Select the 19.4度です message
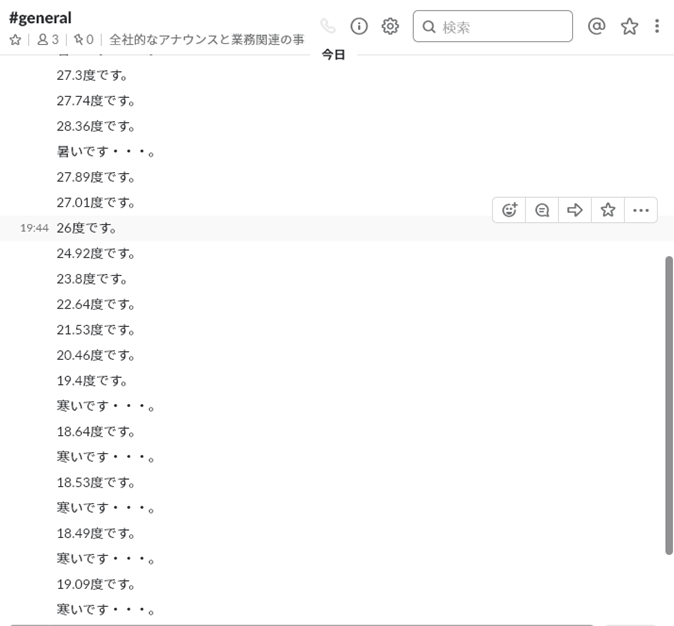The height and width of the screenshot is (626, 674). coord(92,381)
